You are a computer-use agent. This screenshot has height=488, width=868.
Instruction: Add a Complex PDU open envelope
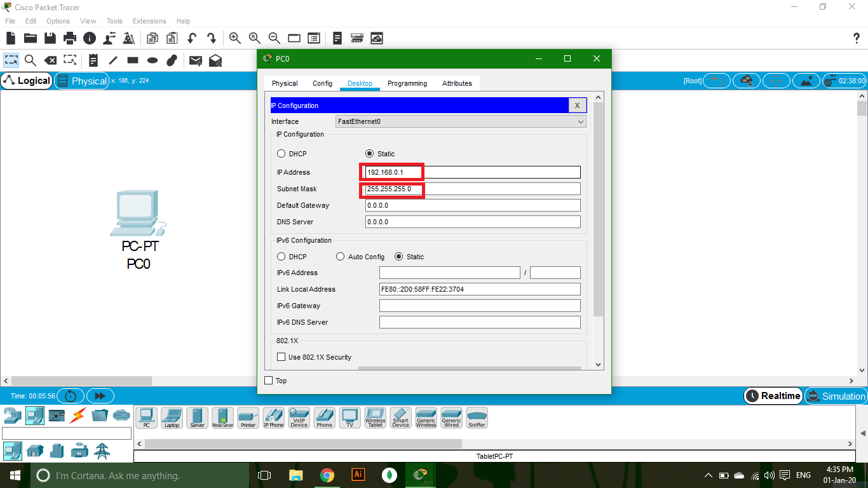pos(215,60)
